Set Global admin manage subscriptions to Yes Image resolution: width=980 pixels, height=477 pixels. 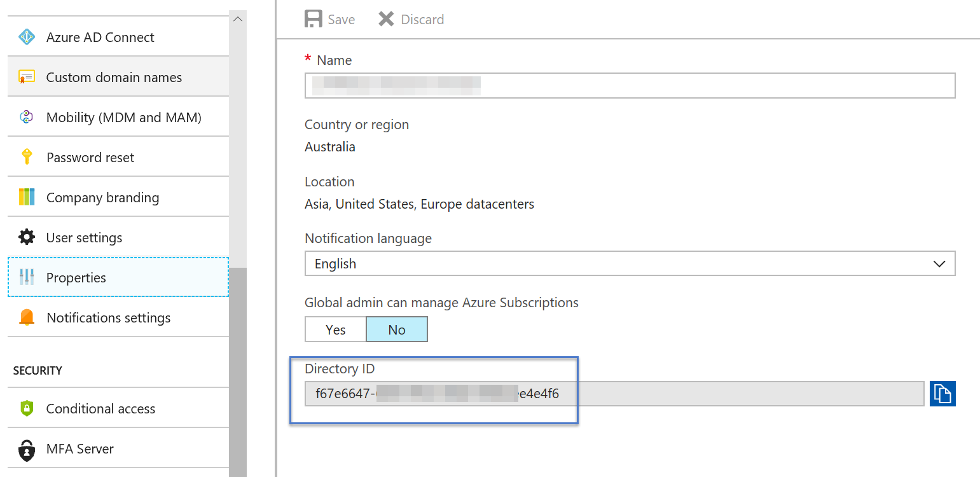point(335,329)
